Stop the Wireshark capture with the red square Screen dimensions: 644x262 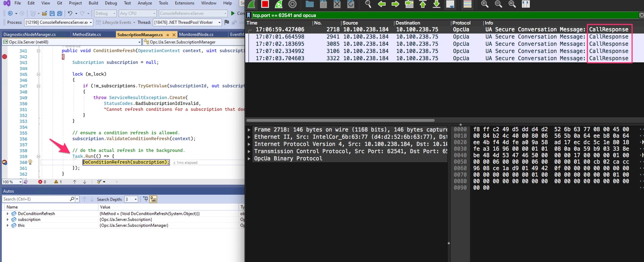[x=265, y=4]
